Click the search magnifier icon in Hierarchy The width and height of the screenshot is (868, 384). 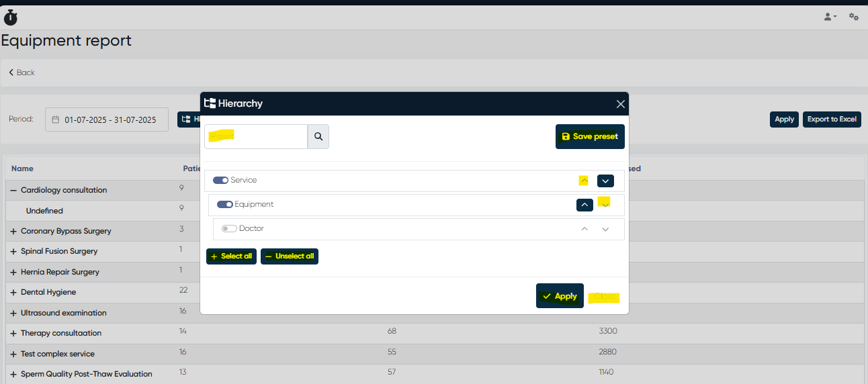click(x=318, y=136)
